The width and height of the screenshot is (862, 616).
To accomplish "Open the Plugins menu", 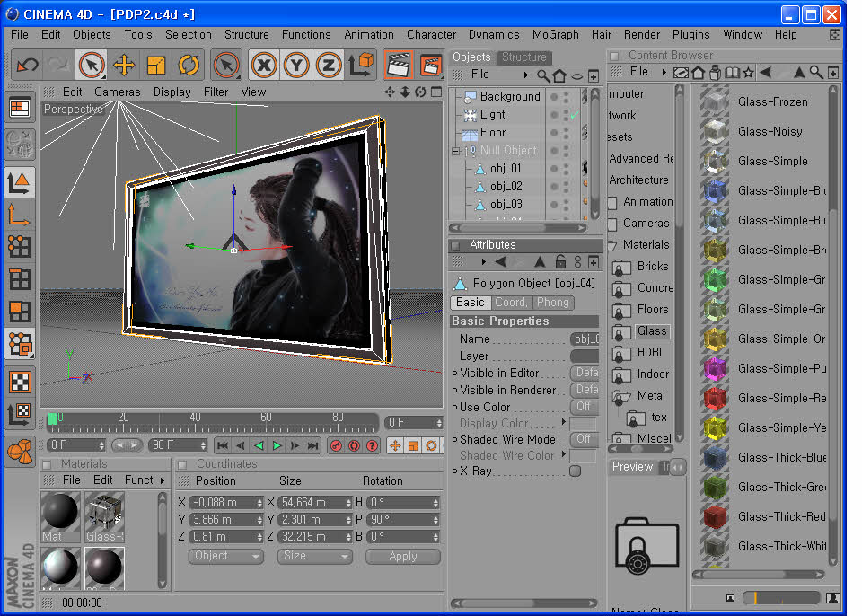I will pyautogui.click(x=691, y=35).
